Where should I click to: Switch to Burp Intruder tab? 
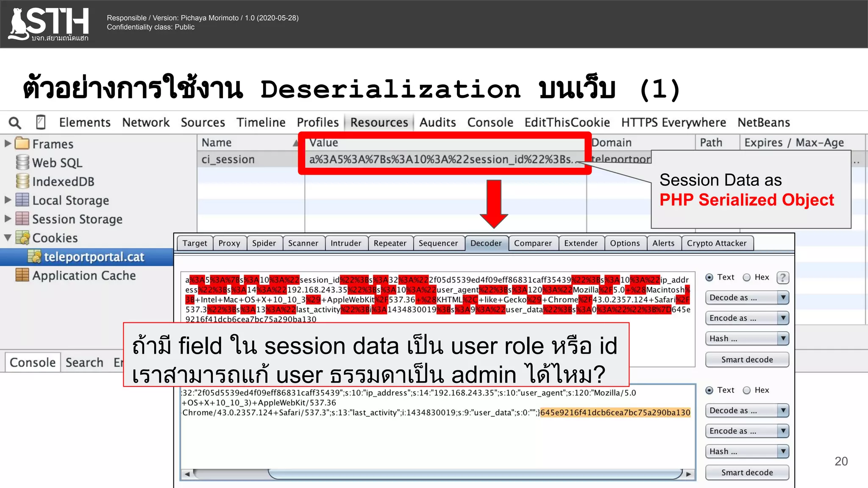tap(346, 243)
